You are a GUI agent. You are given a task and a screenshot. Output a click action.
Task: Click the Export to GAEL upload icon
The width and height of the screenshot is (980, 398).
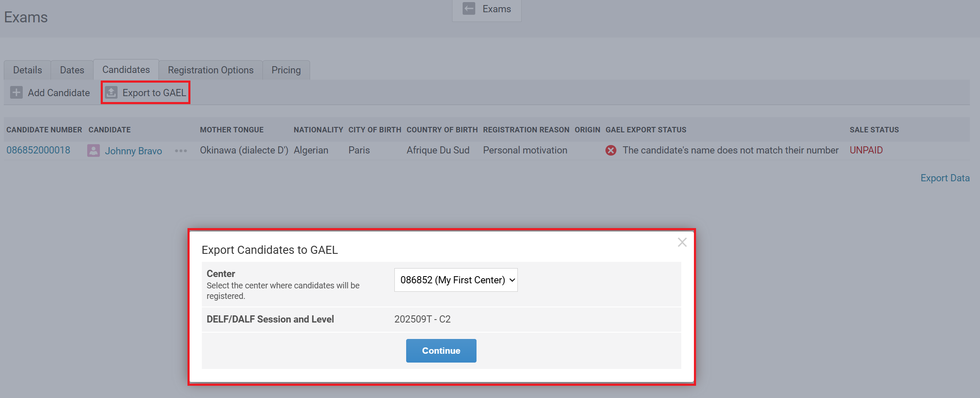click(x=111, y=92)
